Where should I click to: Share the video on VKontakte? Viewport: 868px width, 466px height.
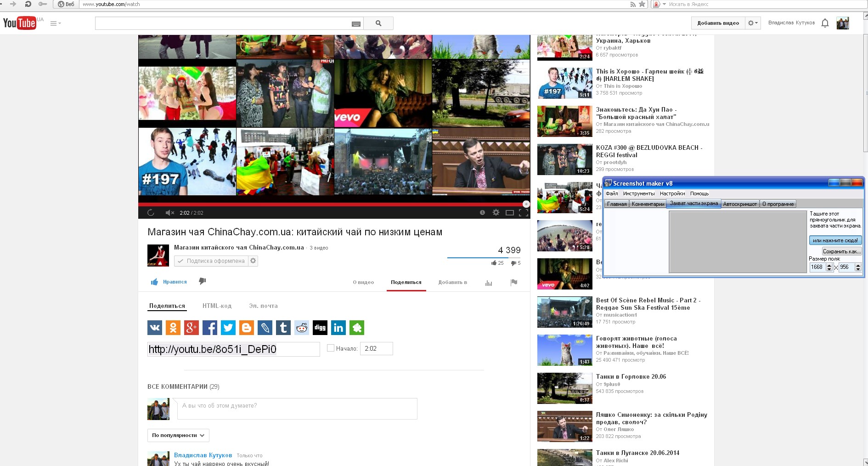(155, 328)
